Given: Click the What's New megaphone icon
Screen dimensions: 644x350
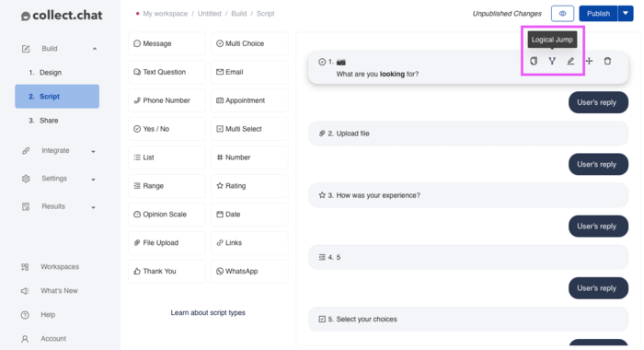Looking at the screenshot, I should pyautogui.click(x=25, y=291).
